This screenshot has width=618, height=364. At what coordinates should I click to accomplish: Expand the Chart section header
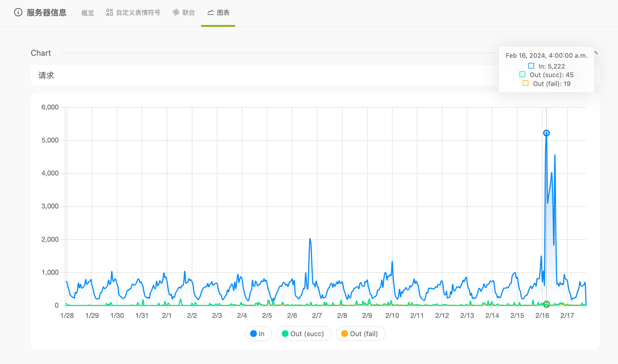click(41, 53)
